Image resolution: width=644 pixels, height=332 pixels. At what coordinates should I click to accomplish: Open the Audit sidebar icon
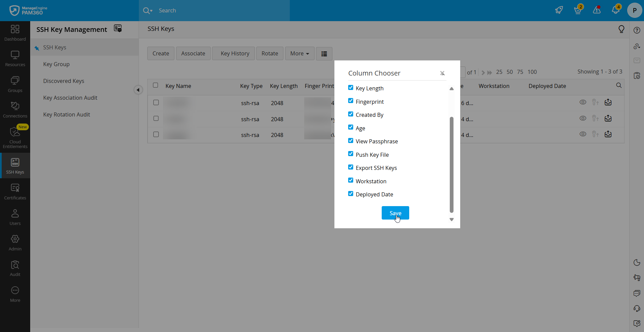click(15, 269)
